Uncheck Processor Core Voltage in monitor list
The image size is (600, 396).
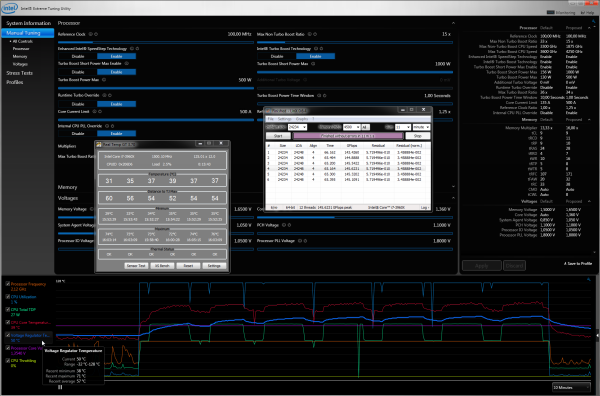8,348
